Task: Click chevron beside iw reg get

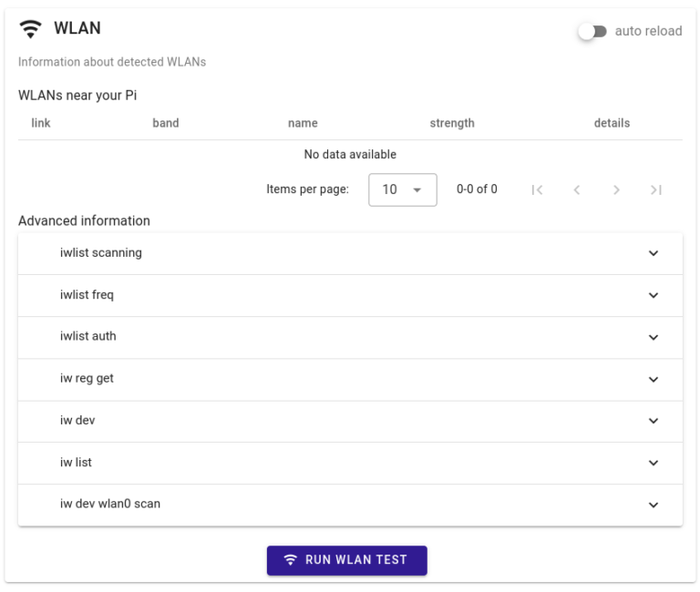Action: tap(653, 379)
